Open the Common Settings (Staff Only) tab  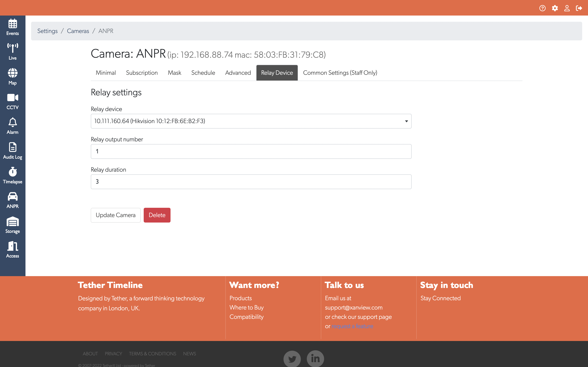click(x=340, y=73)
